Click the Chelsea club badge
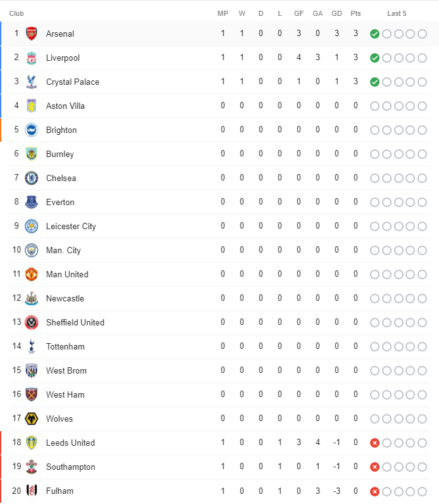 click(32, 178)
